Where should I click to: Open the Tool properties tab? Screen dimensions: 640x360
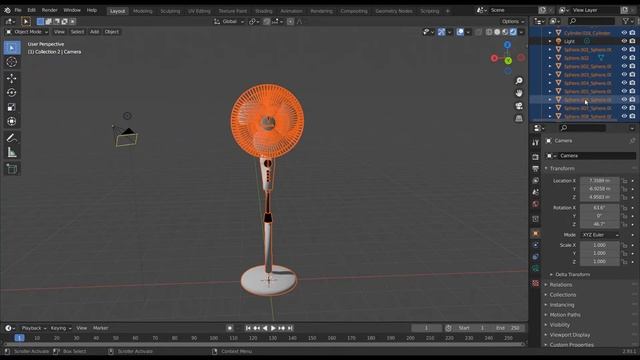pos(536,142)
